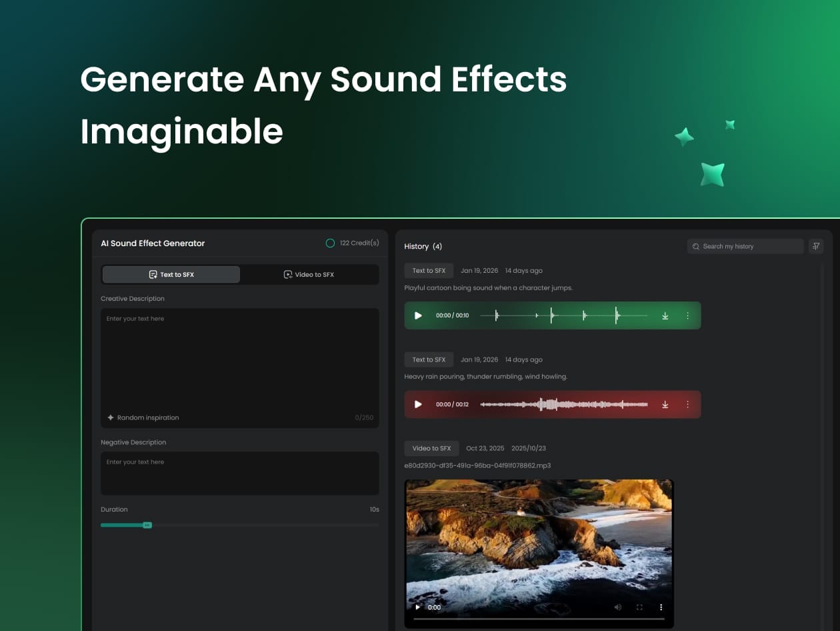Viewport: 840px width, 631px height.
Task: Download the heavy rain sound effect
Action: [665, 404]
